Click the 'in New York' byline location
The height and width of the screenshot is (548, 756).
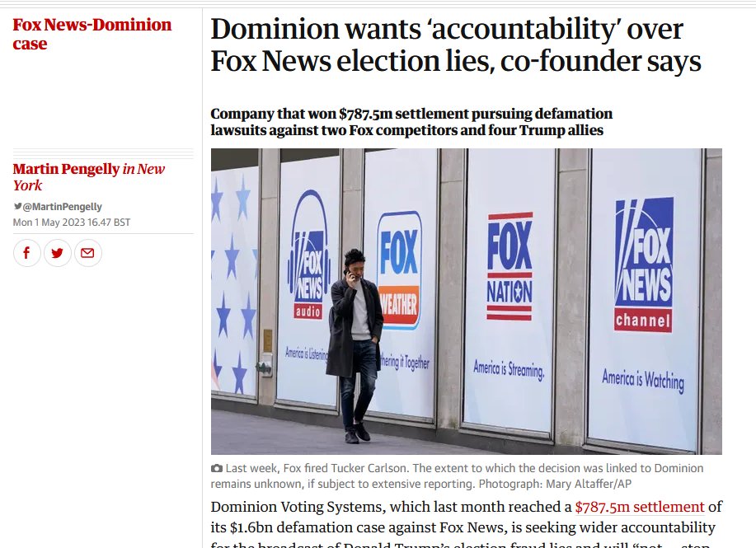[89, 177]
